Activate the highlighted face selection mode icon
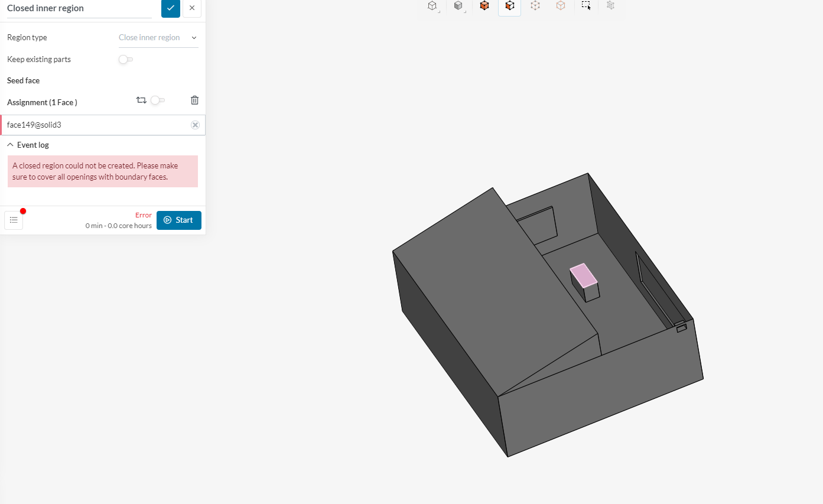 509,6
